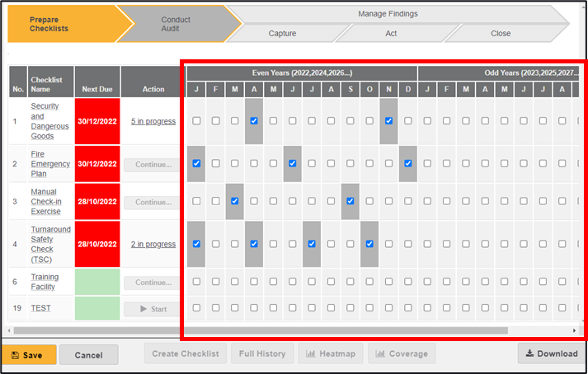Click the Download button
This screenshot has height=374, width=588.
(x=552, y=354)
